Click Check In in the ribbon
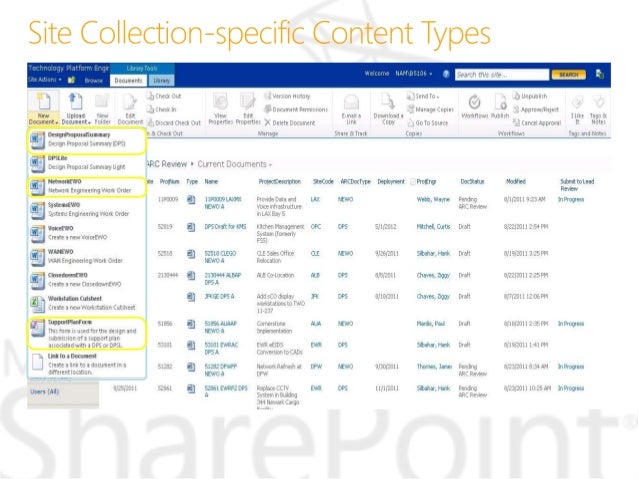This screenshot has height=479, width=638. pos(162,109)
